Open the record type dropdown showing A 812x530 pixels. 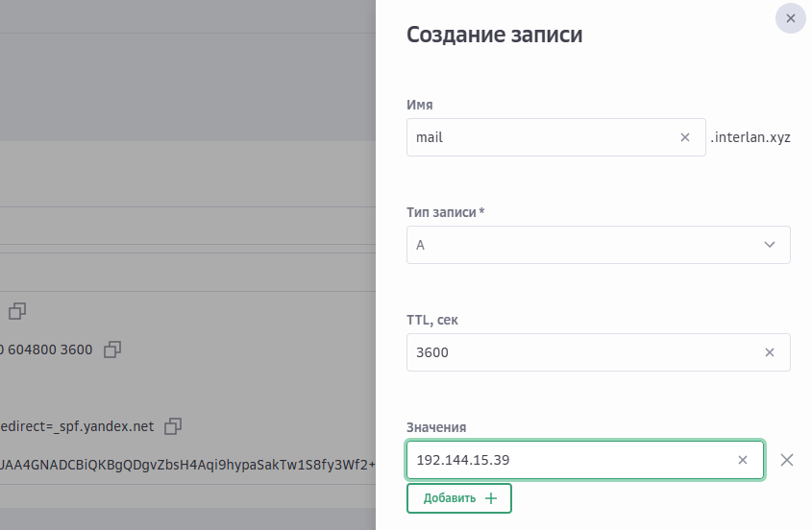click(598, 245)
